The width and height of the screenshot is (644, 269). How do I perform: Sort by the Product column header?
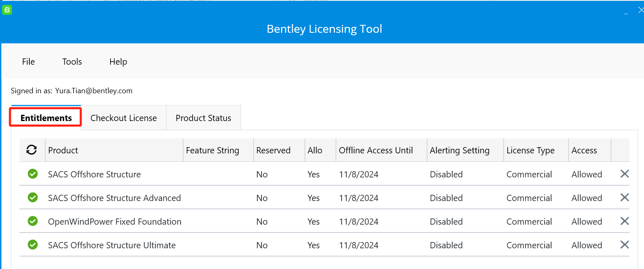pyautogui.click(x=63, y=150)
